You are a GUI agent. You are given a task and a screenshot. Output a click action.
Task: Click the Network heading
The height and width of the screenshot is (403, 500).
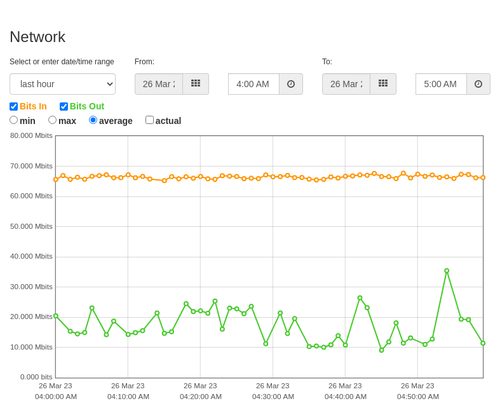point(37,37)
